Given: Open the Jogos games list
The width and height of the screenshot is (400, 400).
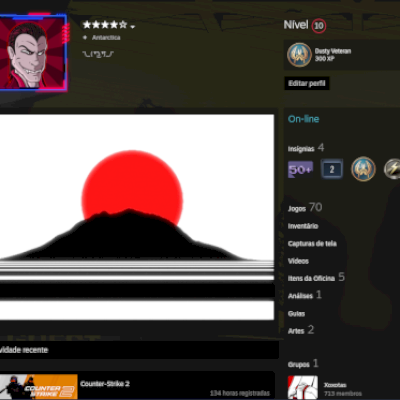Looking at the screenshot, I should [297, 209].
